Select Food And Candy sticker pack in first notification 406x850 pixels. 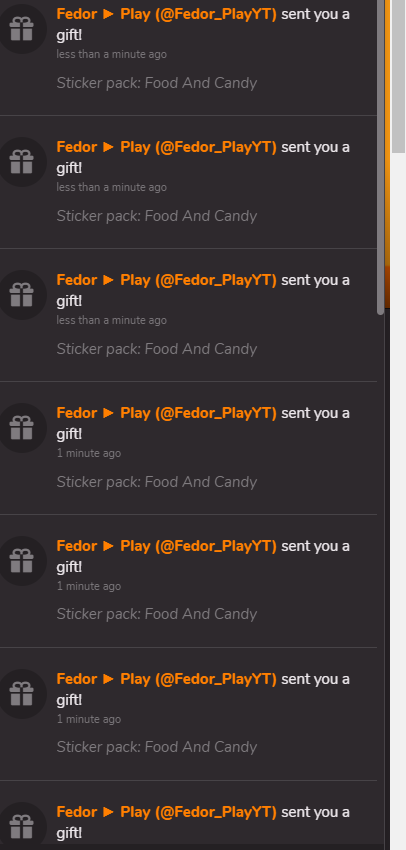(x=157, y=83)
